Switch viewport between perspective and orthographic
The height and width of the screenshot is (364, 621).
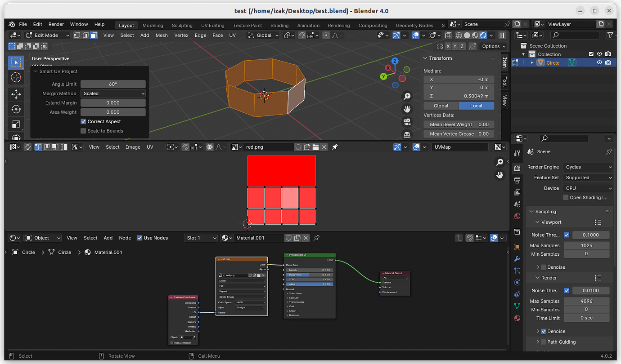point(407,134)
